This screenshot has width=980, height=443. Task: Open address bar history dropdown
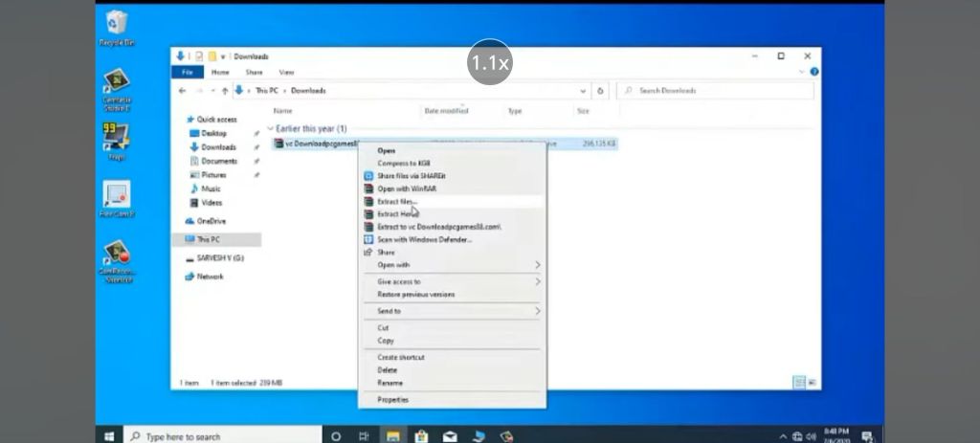[584, 91]
